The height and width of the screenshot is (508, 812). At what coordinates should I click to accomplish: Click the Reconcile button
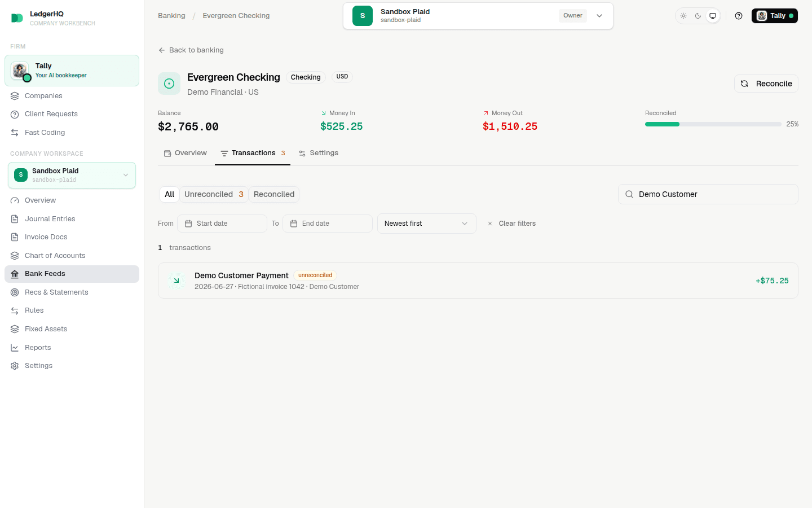click(x=766, y=84)
